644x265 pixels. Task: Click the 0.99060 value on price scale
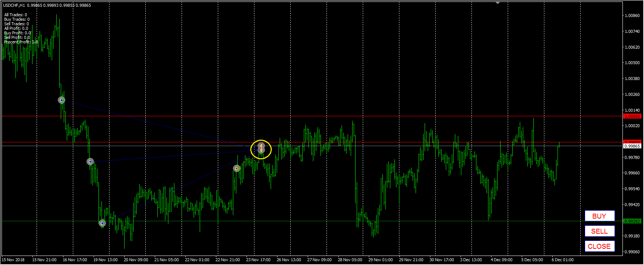pyautogui.click(x=632, y=252)
